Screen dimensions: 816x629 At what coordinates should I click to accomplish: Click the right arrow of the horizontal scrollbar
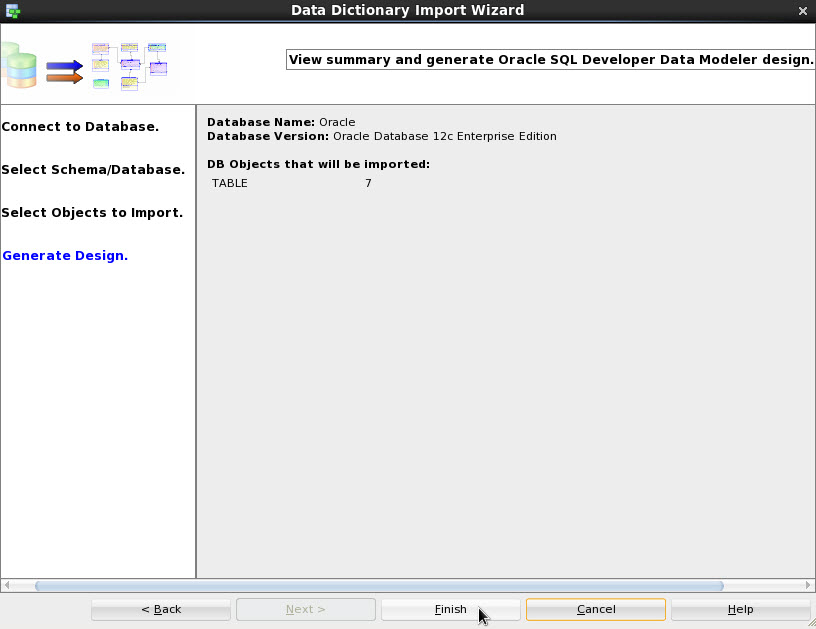point(808,585)
